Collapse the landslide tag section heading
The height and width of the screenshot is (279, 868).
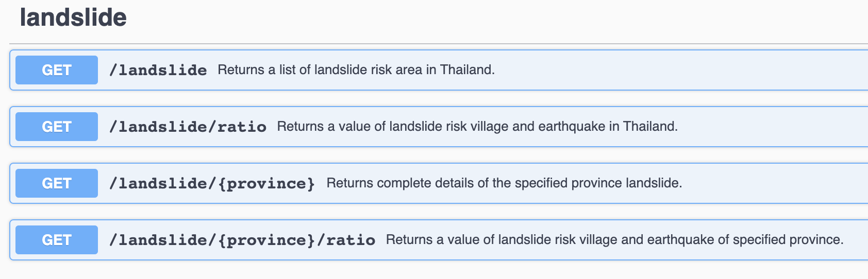tap(73, 18)
